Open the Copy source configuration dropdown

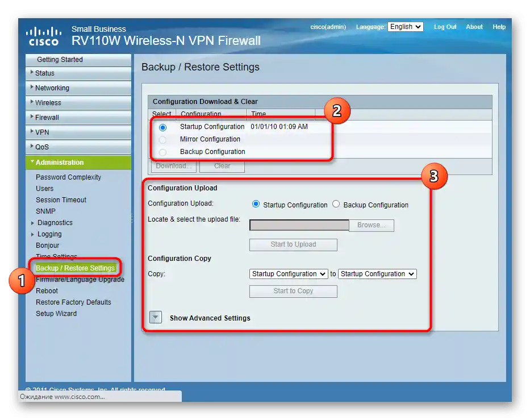(289, 274)
